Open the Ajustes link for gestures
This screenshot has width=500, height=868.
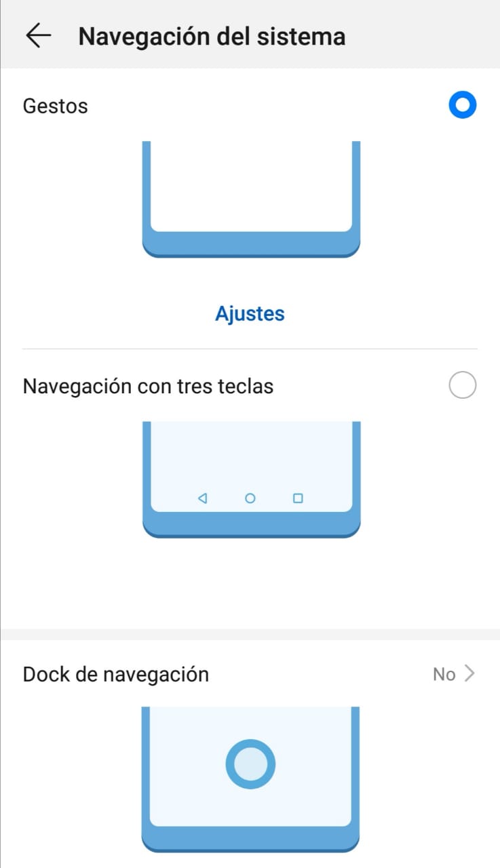click(250, 313)
